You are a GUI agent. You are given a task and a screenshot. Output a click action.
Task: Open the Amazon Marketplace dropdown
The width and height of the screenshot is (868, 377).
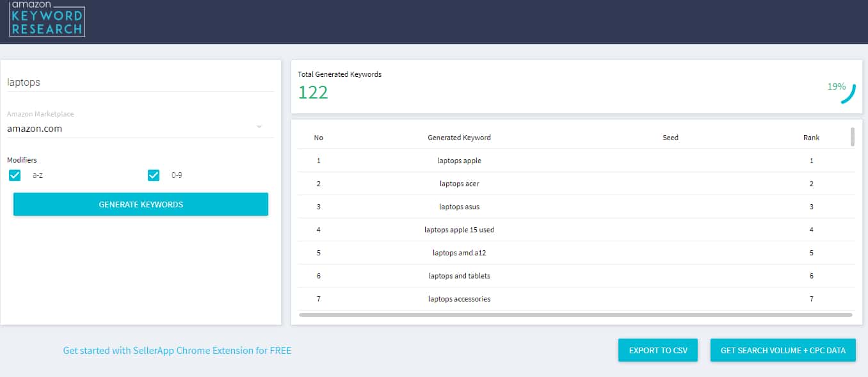coord(140,128)
